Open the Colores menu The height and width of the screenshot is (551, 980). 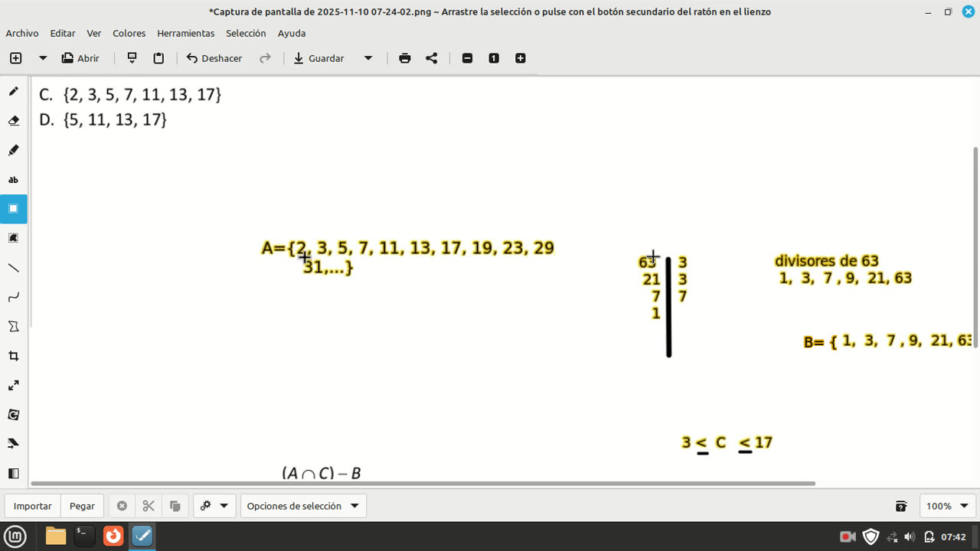tap(129, 33)
